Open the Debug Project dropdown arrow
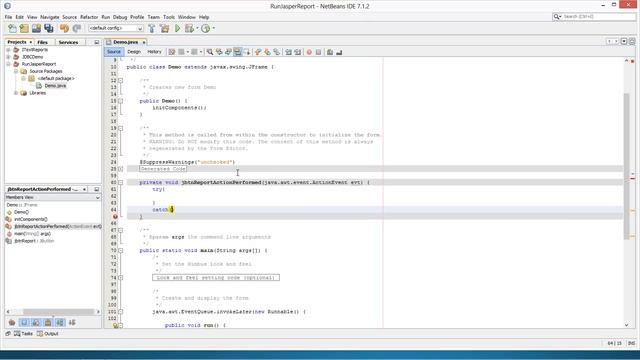640x360 pixels. coord(197,28)
